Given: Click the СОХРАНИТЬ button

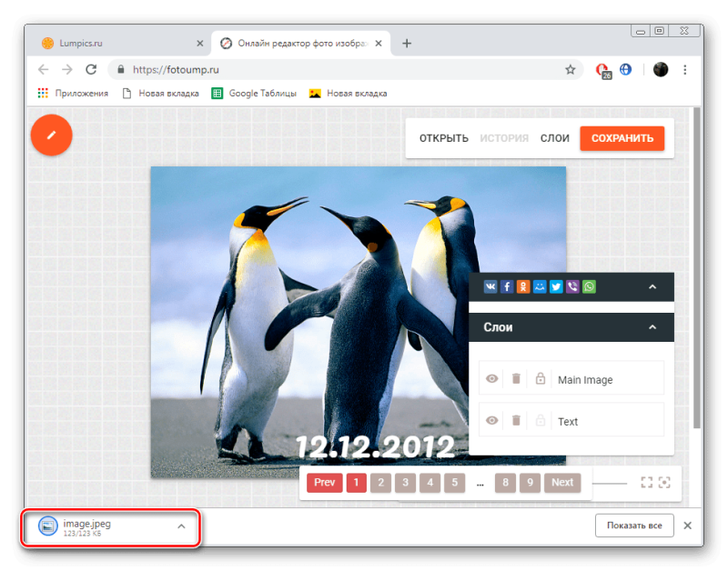Looking at the screenshot, I should click(622, 138).
